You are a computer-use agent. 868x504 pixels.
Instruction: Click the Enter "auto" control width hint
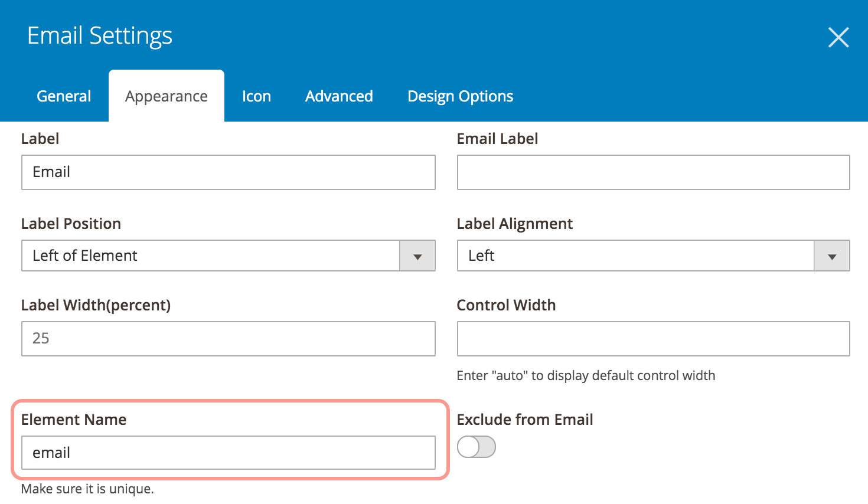586,376
